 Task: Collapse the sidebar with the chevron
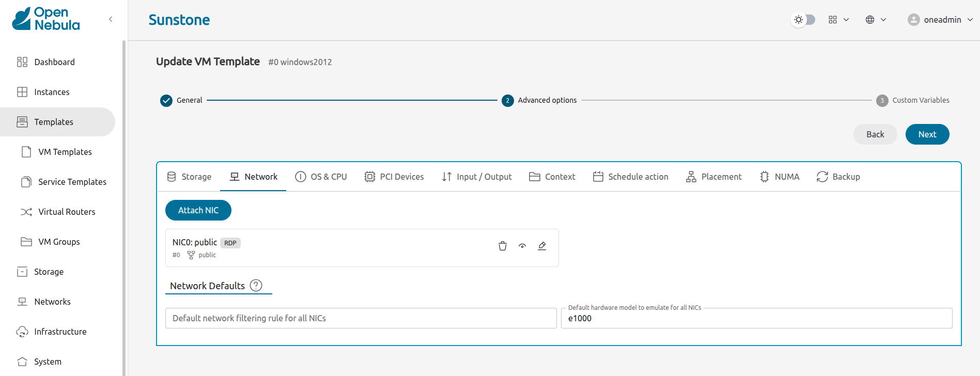(x=111, y=19)
